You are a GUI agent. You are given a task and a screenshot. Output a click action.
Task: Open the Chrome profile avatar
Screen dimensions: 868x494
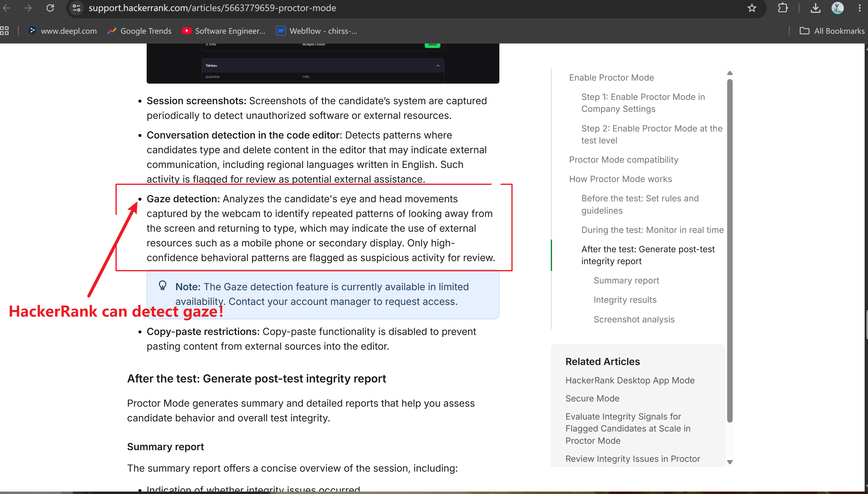coord(837,8)
